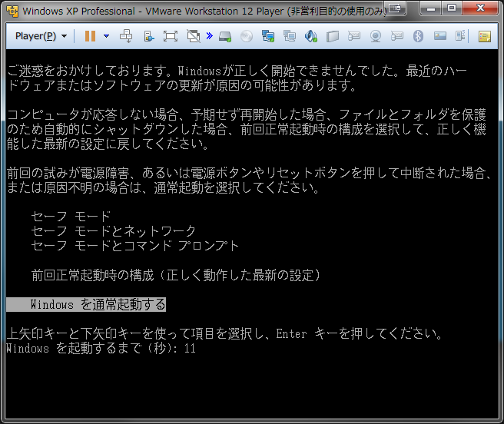Click the hard disk device icon
The width and height of the screenshot is (504, 424).
(224, 36)
